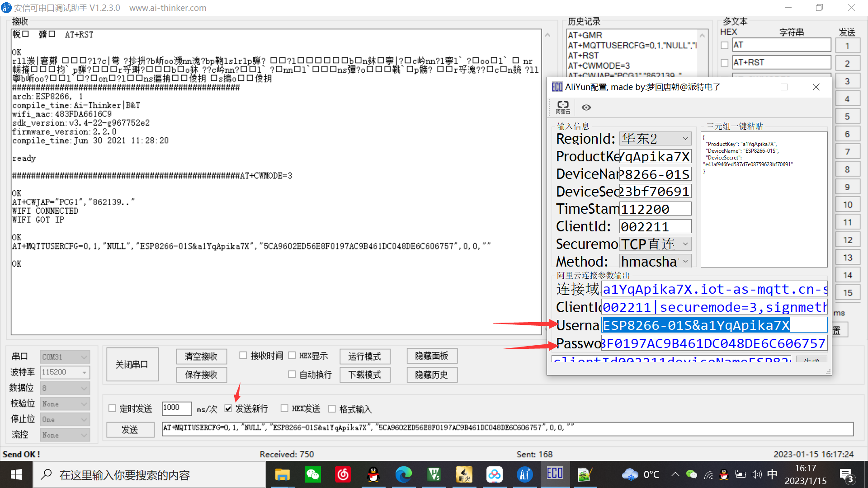
Task: Open the 串口 COM31 dropdown
Action: click(x=65, y=357)
